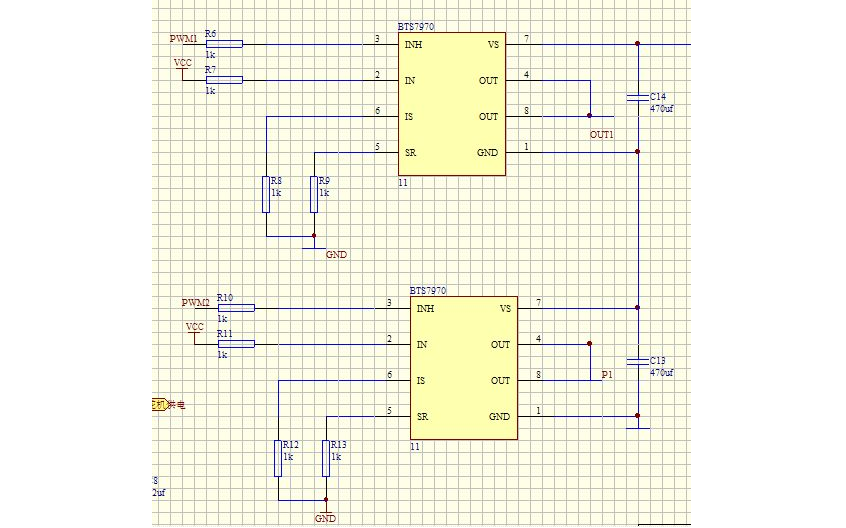Image resolution: width=846 pixels, height=528 pixels.
Task: Click the 470uf value next to C13
Action: [661, 373]
